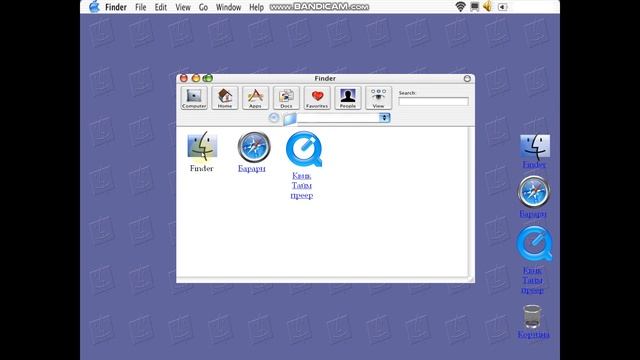Zoom the window with the green button
Viewport: 640px width, 360px height.
[x=208, y=78]
